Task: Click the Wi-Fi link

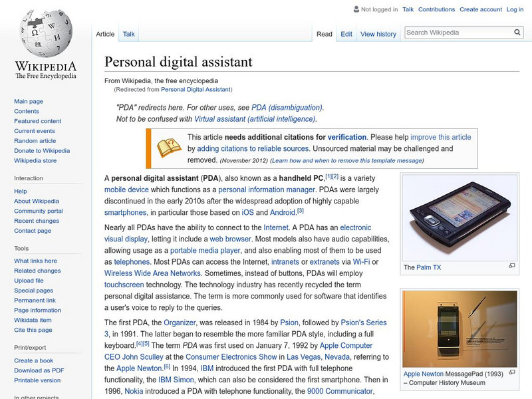Action: point(361,262)
